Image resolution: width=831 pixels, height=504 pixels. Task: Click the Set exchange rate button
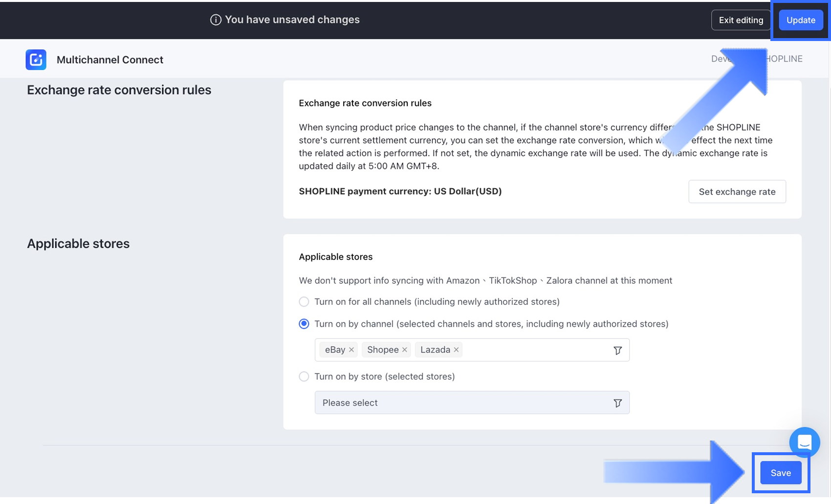[737, 191]
